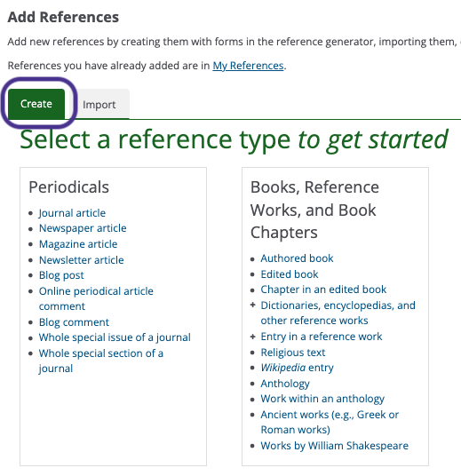Choose Work within an anthology
The width and height of the screenshot is (461, 476).
(x=322, y=399)
